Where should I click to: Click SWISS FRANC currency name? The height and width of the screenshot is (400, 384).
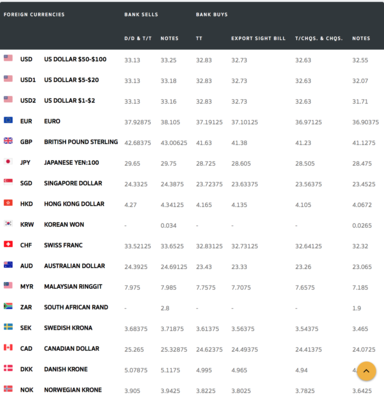(x=63, y=245)
